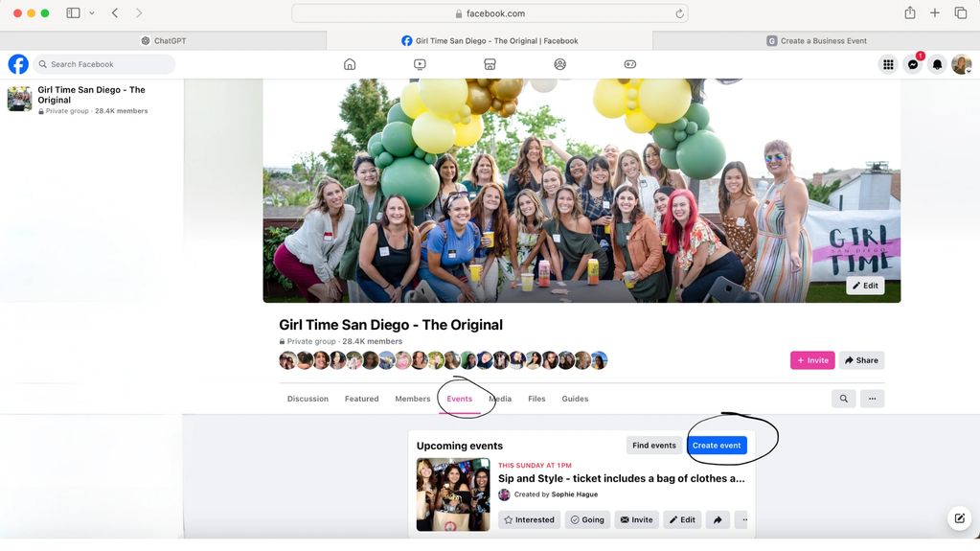Expand the Safari sidebar options chevron

click(92, 13)
